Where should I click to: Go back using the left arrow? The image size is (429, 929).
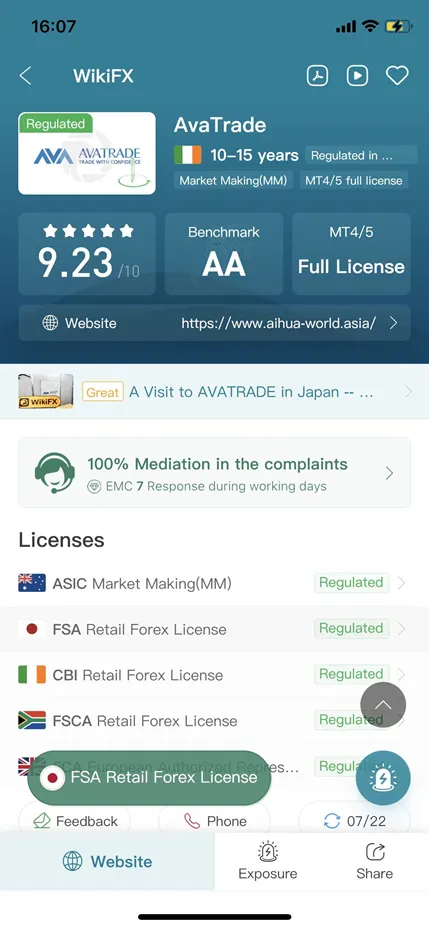click(x=25, y=76)
